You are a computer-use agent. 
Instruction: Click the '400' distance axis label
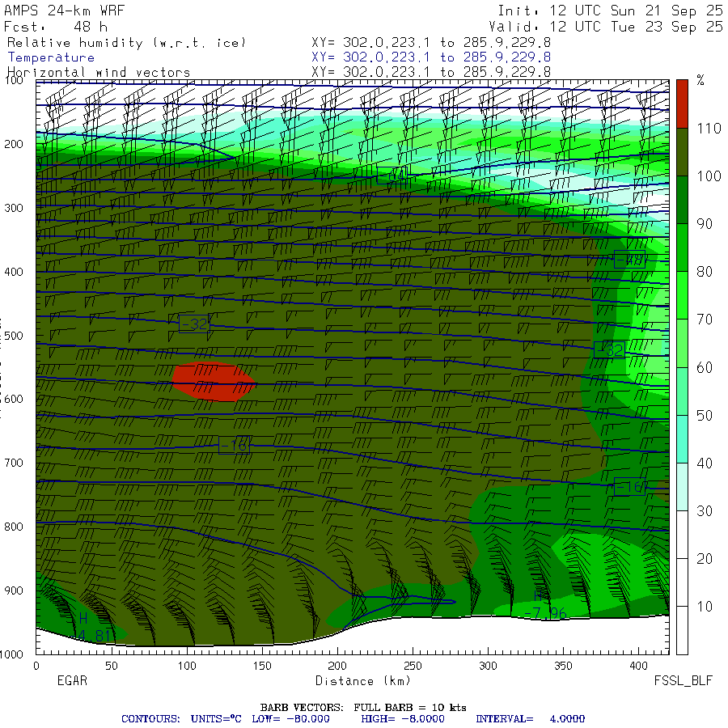point(638,666)
